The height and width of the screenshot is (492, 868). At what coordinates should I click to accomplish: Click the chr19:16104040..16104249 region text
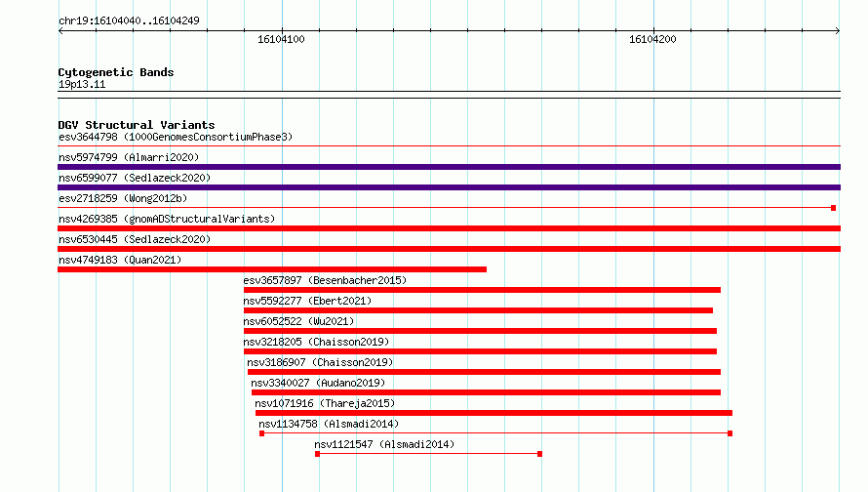pos(129,20)
